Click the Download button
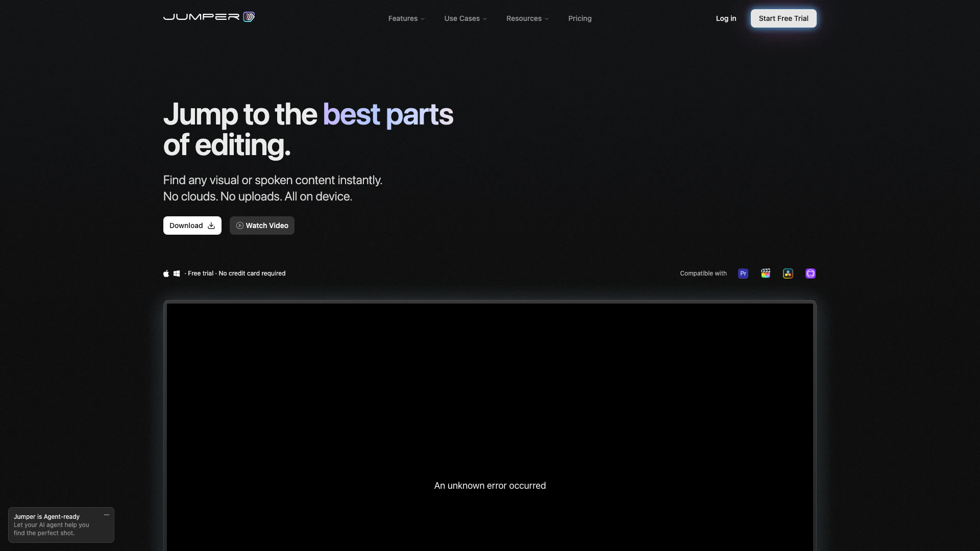 192,226
